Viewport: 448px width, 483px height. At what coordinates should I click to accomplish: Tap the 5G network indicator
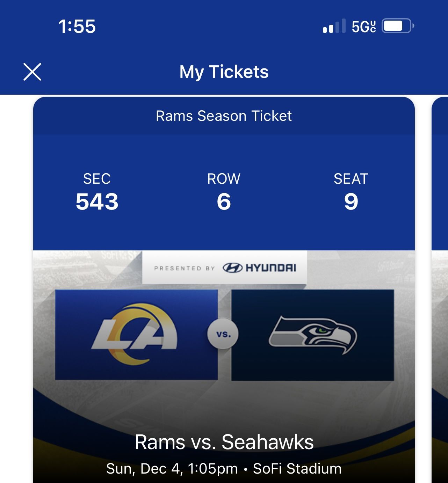pos(363,27)
